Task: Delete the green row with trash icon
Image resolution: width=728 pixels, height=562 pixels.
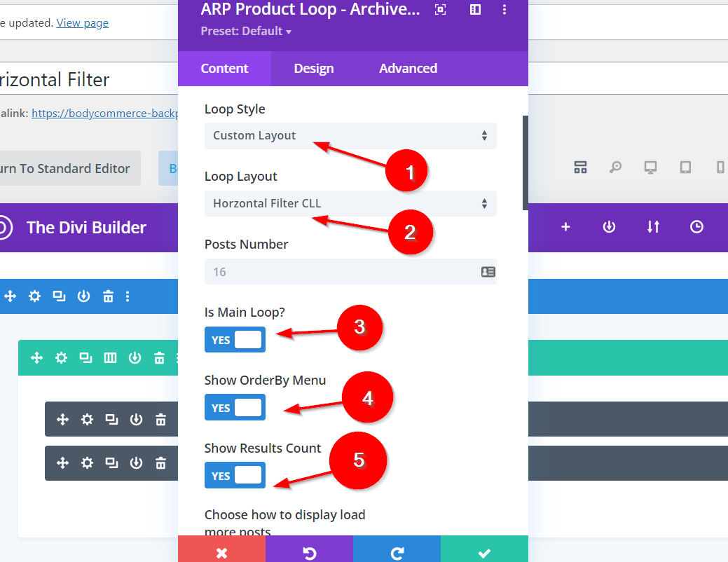Action: point(159,358)
